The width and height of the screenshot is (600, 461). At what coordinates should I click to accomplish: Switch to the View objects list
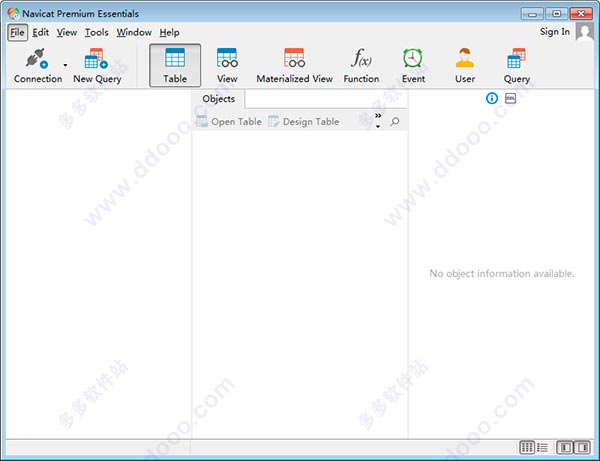click(227, 65)
